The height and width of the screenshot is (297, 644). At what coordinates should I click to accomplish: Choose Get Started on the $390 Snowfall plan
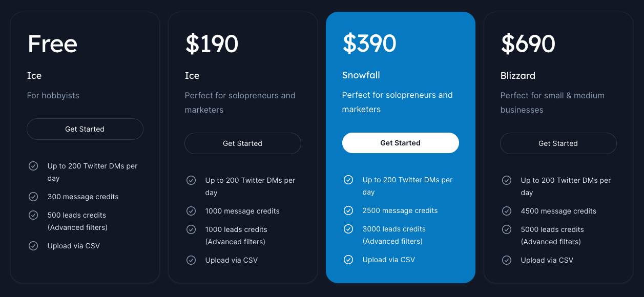tap(400, 143)
